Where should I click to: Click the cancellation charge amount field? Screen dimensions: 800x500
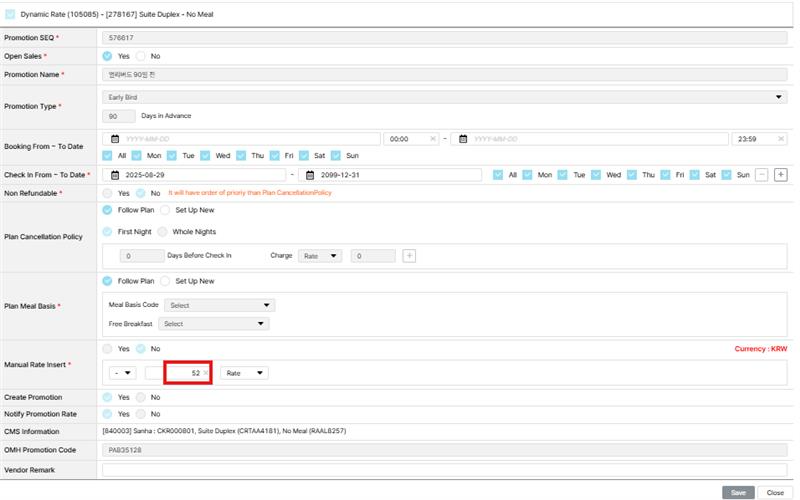373,256
